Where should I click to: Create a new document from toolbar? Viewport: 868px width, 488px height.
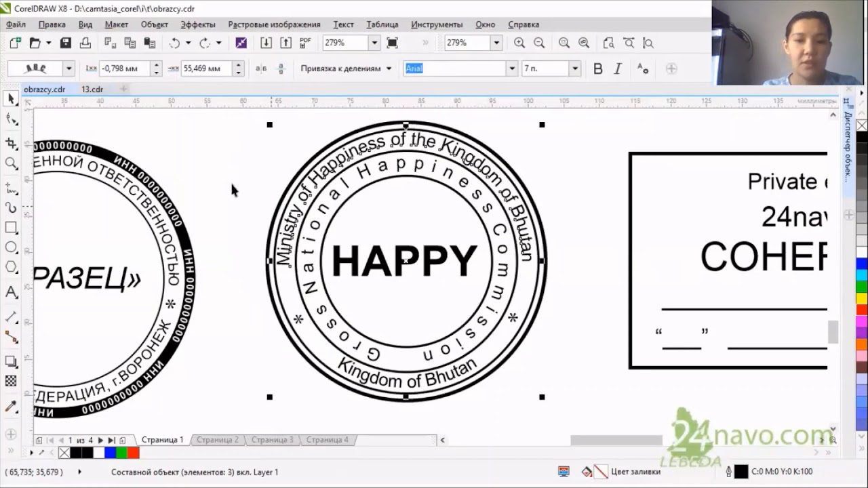click(15, 43)
